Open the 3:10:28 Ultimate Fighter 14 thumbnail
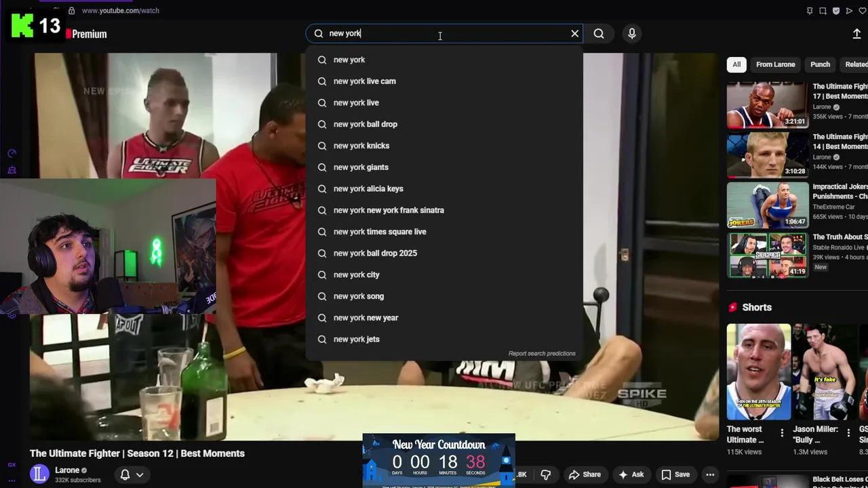This screenshot has width=868, height=488. (768, 155)
